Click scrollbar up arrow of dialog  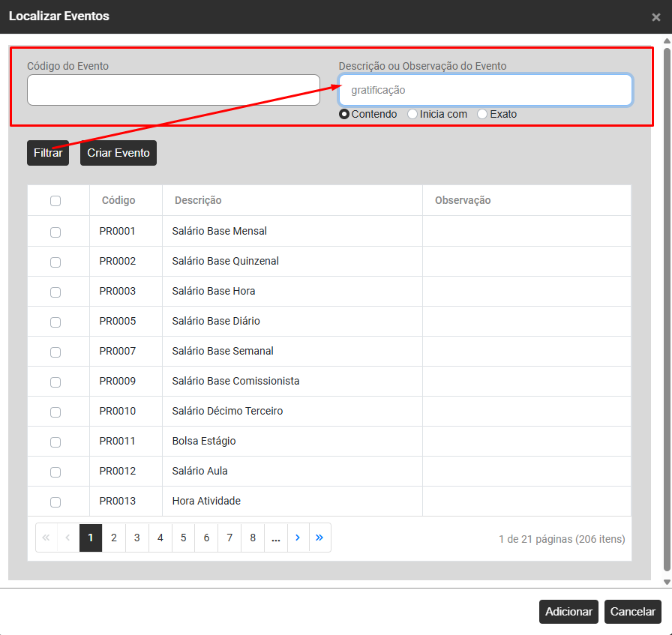[667, 41]
